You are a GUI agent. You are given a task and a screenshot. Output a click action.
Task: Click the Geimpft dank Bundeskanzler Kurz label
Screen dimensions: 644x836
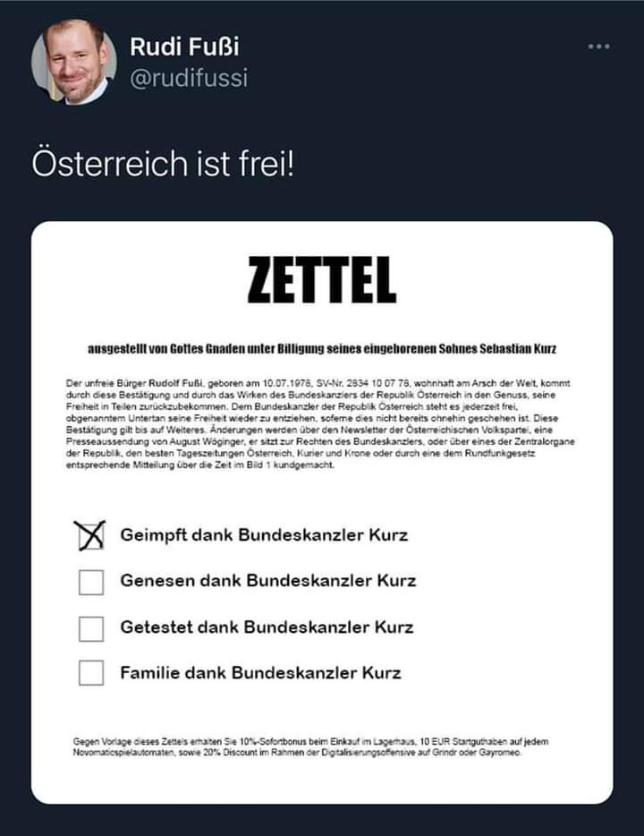point(264,534)
